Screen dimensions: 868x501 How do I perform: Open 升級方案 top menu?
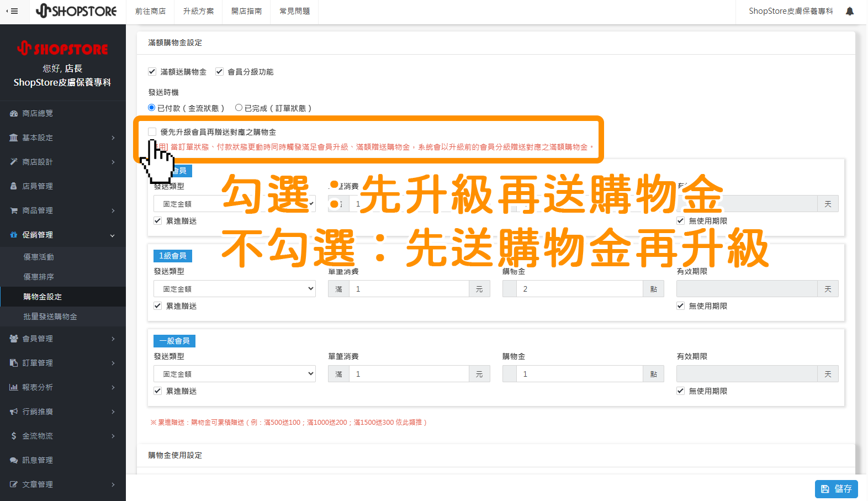[198, 11]
